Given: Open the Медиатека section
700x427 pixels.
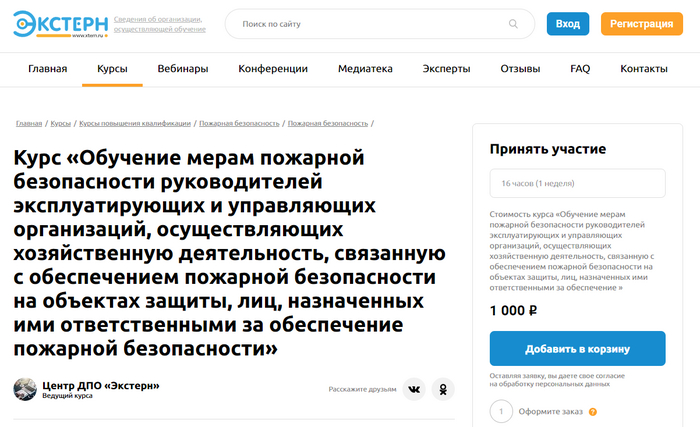Looking at the screenshot, I should click(366, 69).
